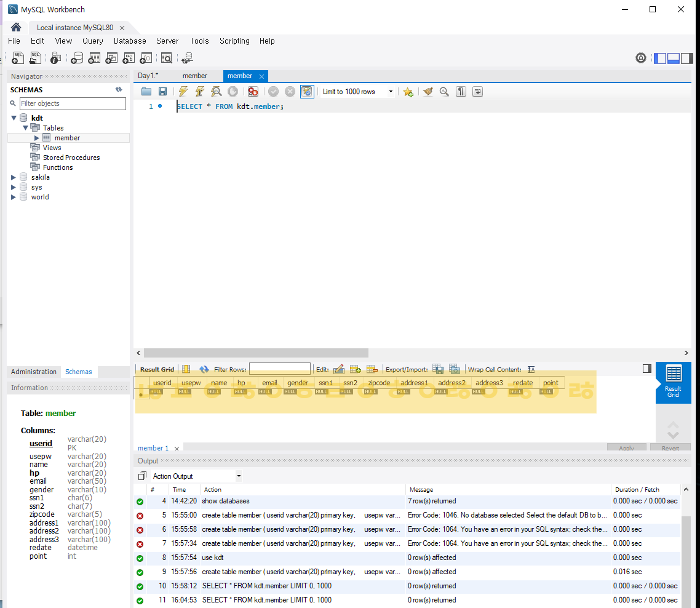Toggle invisible characters display
The width and height of the screenshot is (700, 608).
tap(461, 92)
